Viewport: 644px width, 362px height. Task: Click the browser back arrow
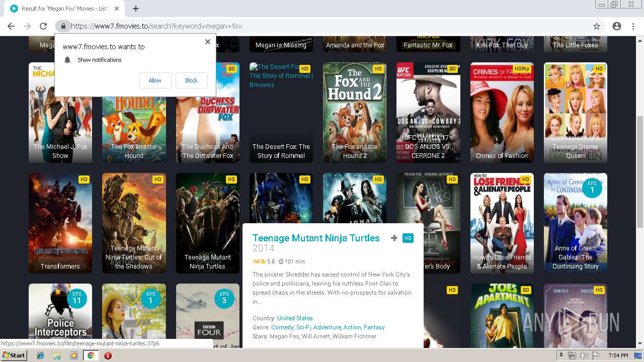[x=11, y=26]
